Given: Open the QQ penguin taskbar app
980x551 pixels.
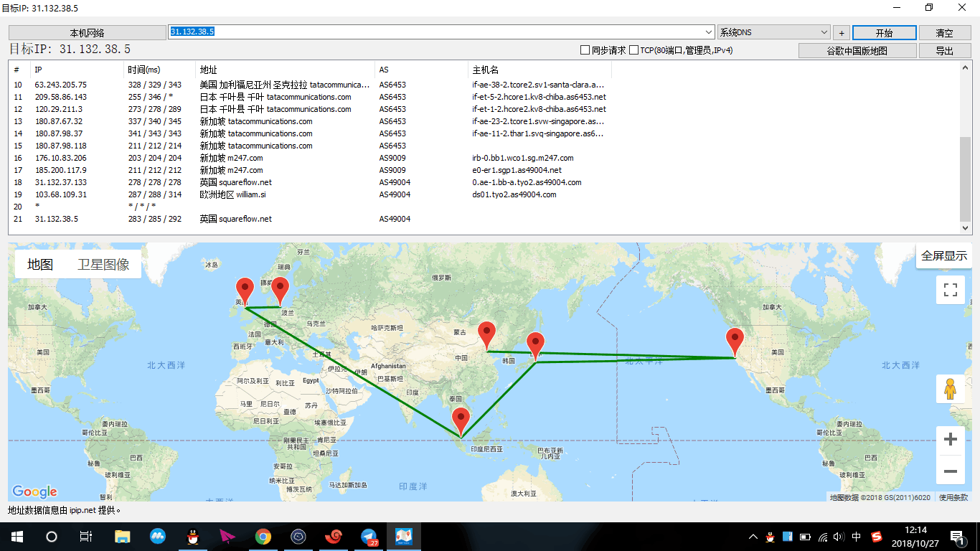Looking at the screenshot, I should pyautogui.click(x=193, y=537).
